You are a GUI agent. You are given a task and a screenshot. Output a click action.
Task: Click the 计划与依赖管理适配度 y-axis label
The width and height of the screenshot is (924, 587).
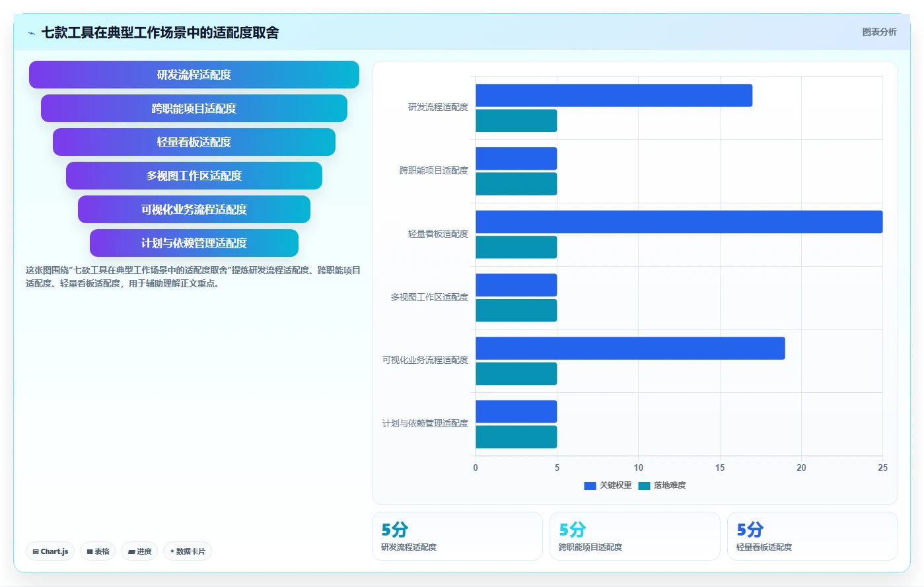pyautogui.click(x=425, y=423)
